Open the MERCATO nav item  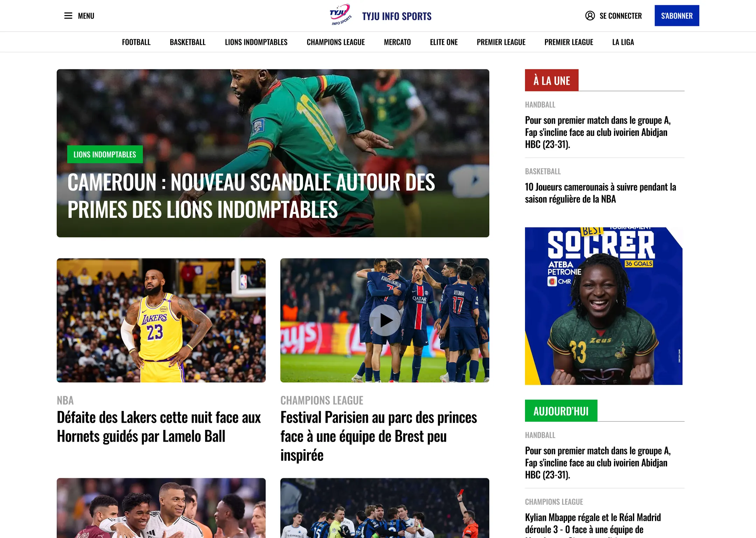tap(397, 42)
